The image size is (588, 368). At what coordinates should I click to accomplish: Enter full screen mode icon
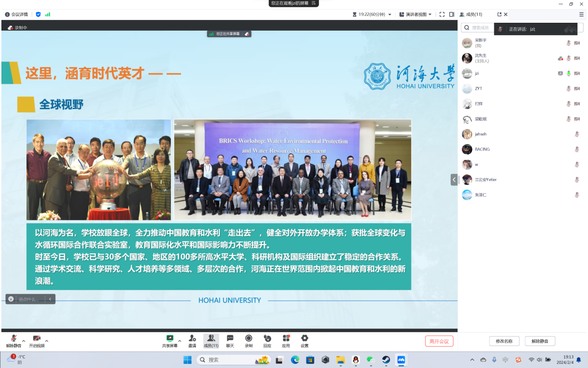(x=442, y=14)
